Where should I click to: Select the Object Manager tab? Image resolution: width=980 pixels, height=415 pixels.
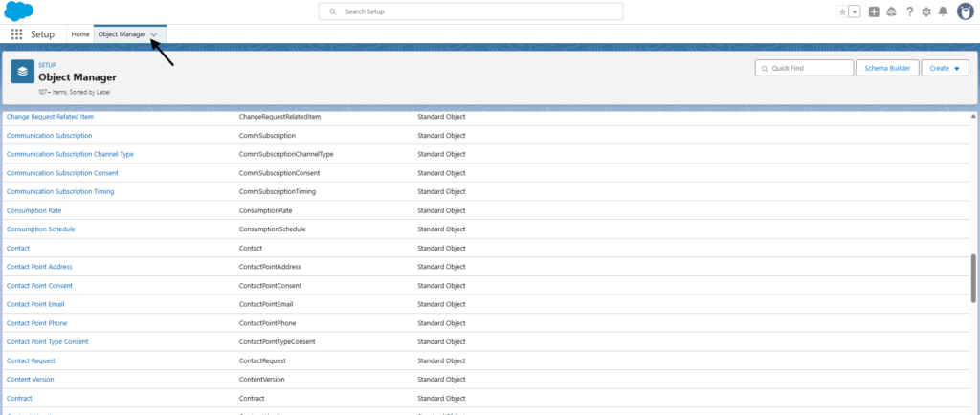pyautogui.click(x=122, y=34)
